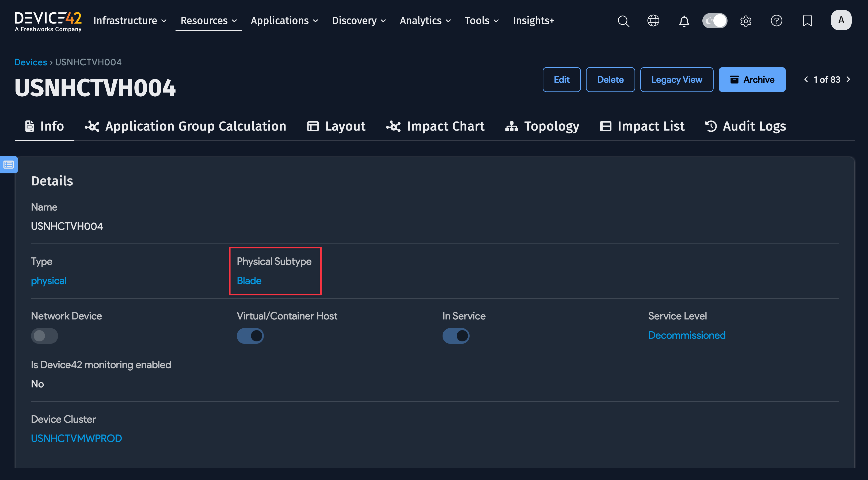Toggle the Network Device switch
This screenshot has width=868, height=480.
(44, 336)
